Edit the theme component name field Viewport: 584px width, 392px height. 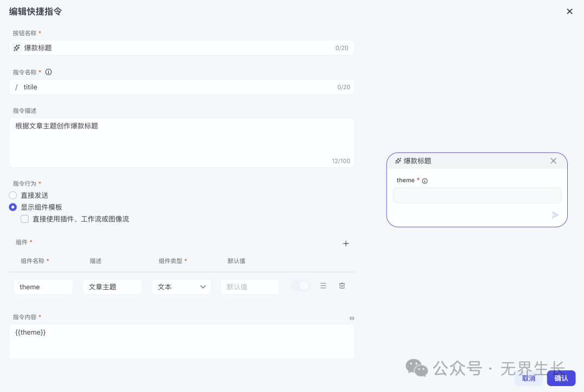coord(43,287)
